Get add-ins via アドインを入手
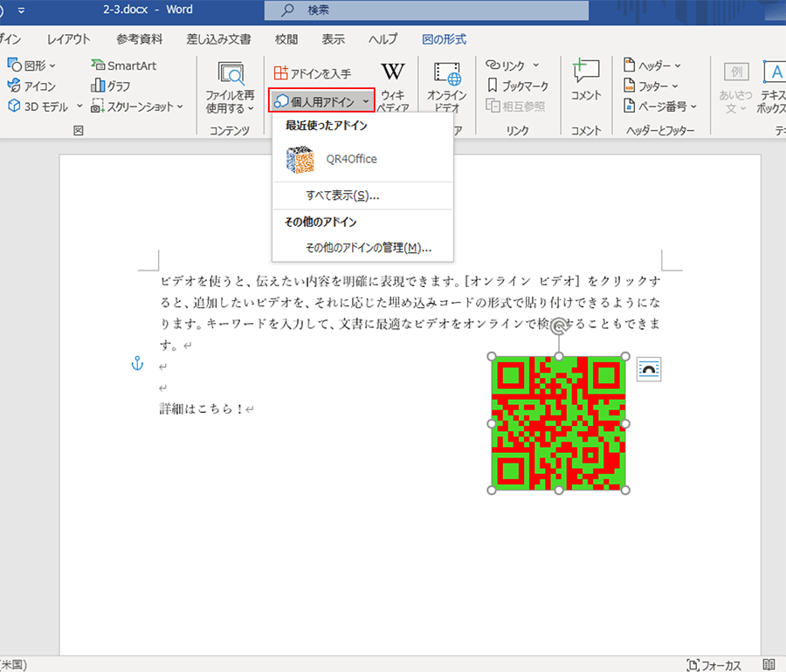This screenshot has height=672, width=786. click(x=313, y=73)
